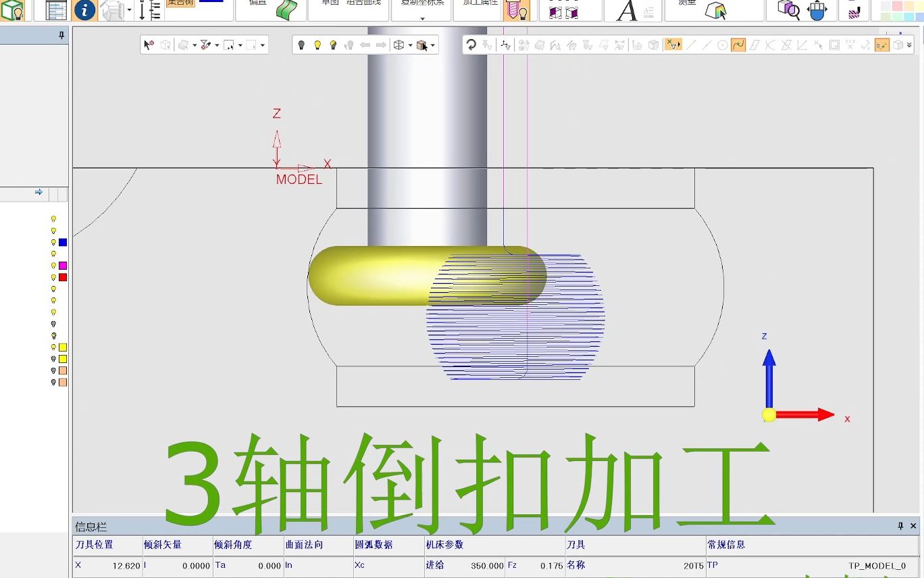Click the magenta color swatch in explorer

63,266
